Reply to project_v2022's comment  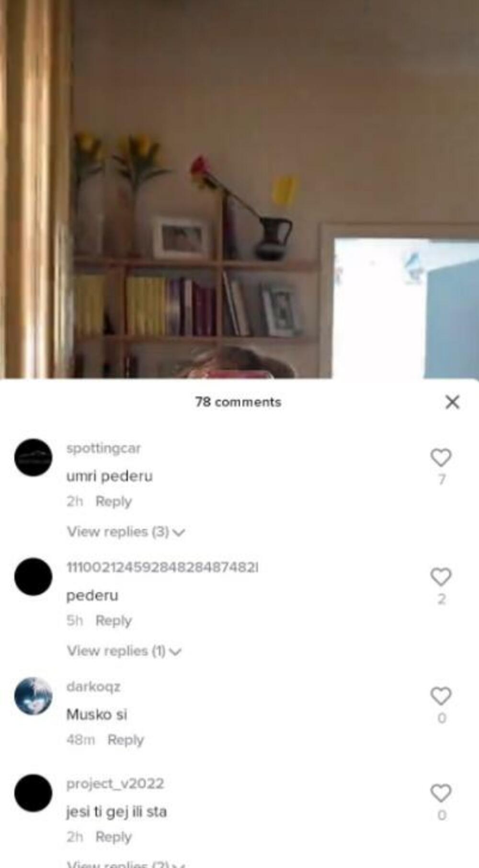[x=114, y=837]
